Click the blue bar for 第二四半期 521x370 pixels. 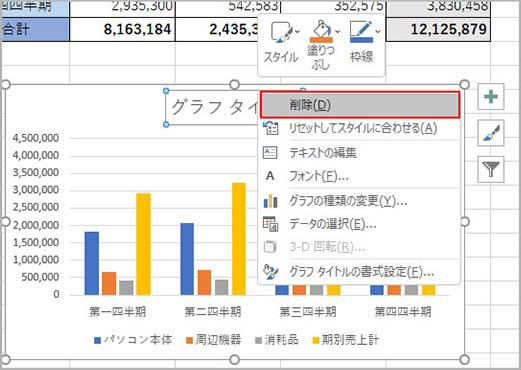(187, 259)
